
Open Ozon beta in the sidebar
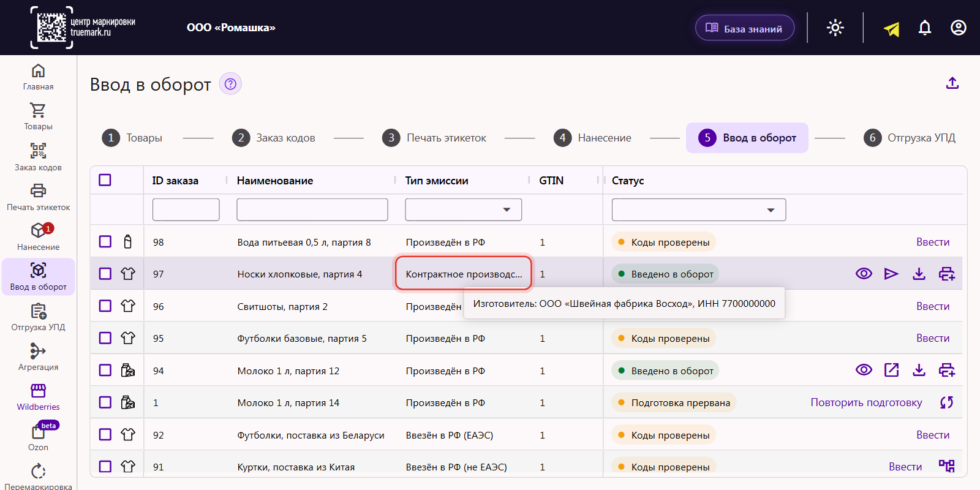38,437
